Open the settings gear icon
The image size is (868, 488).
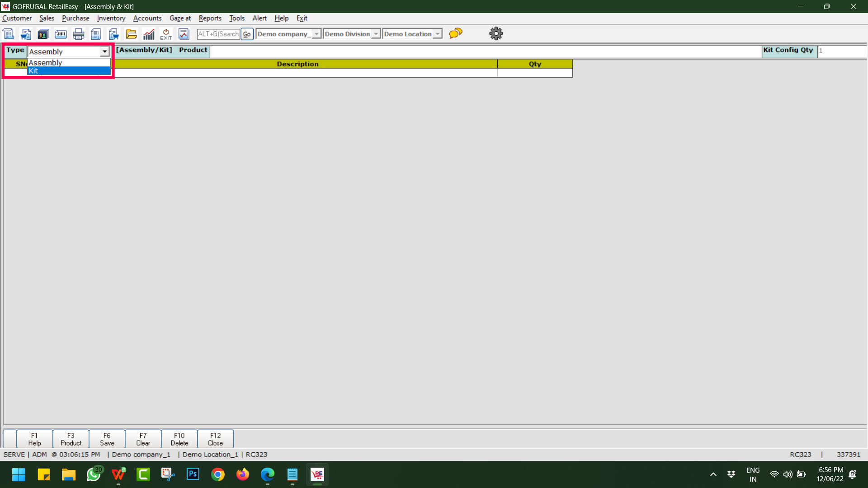[496, 33]
